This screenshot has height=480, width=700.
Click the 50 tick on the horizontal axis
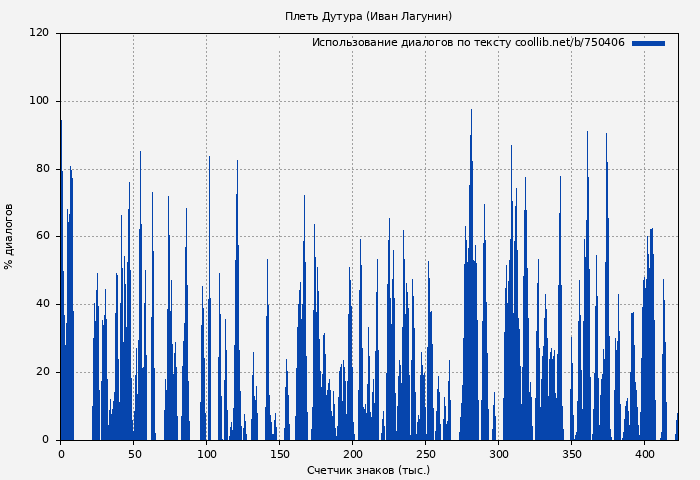pyautogui.click(x=133, y=454)
